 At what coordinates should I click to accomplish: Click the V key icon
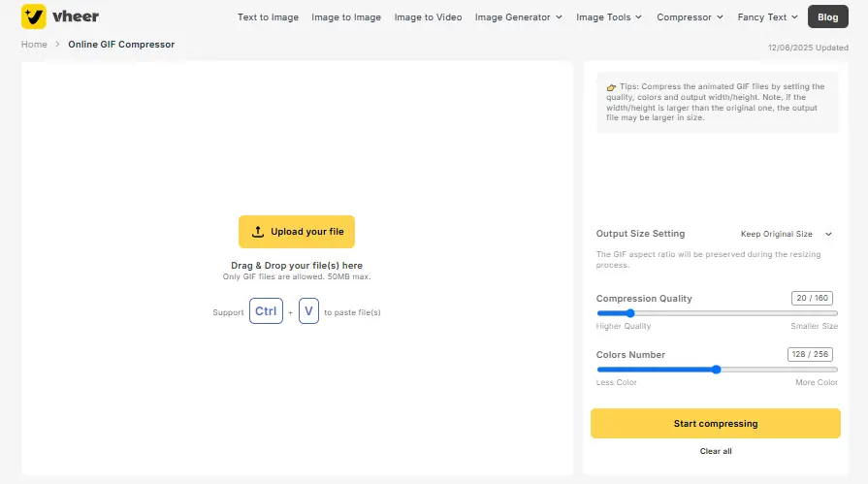point(309,311)
